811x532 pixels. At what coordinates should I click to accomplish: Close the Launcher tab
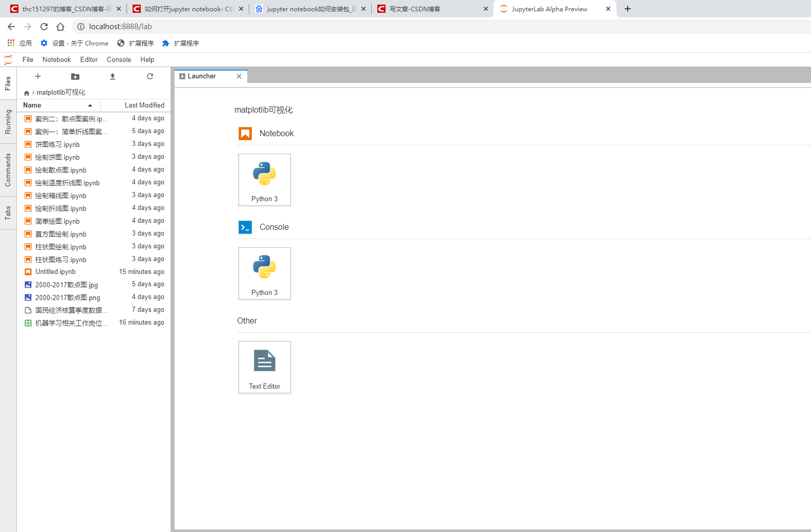click(239, 76)
